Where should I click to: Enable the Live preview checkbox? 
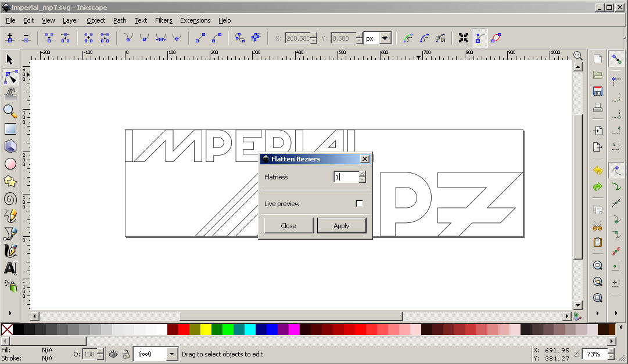tap(359, 204)
